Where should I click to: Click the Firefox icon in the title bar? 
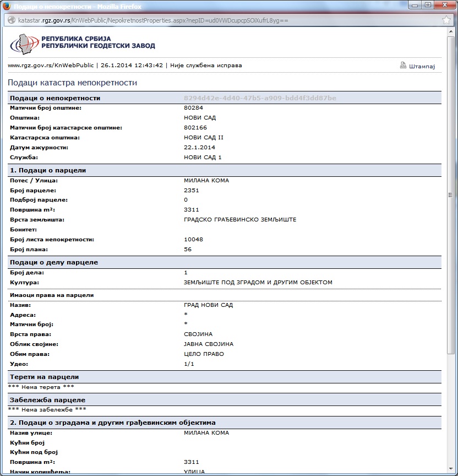click(x=7, y=6)
